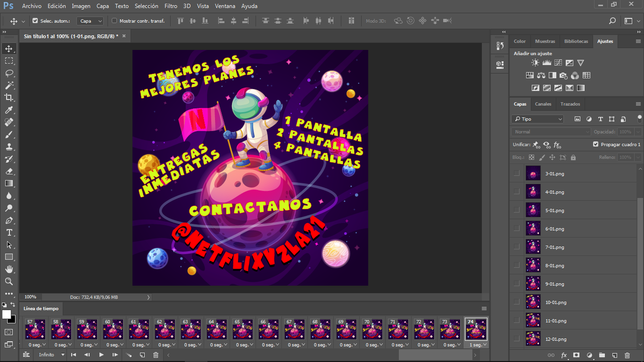Select the Dodge tool

coord(9,208)
